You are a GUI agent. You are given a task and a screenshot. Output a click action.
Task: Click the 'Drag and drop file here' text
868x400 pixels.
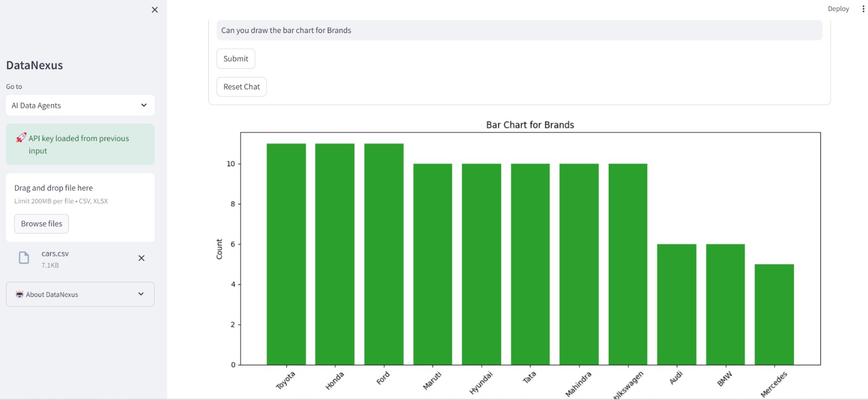(x=54, y=188)
